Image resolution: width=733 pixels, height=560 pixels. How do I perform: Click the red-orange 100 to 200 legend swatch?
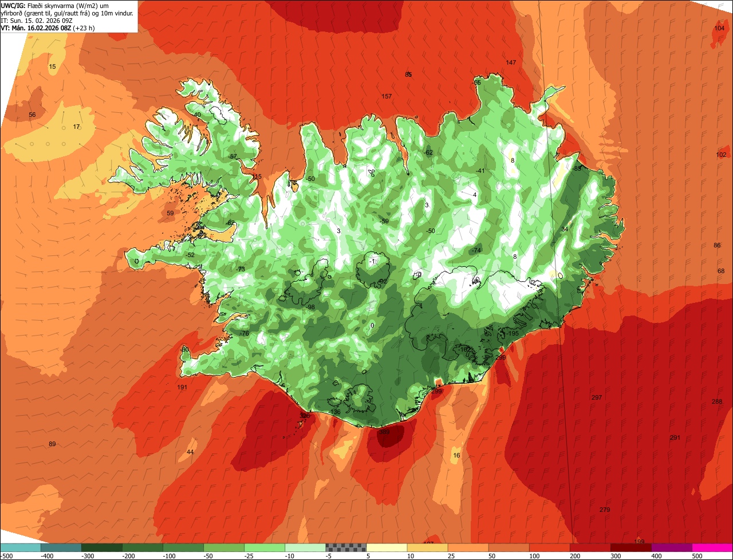point(549,547)
